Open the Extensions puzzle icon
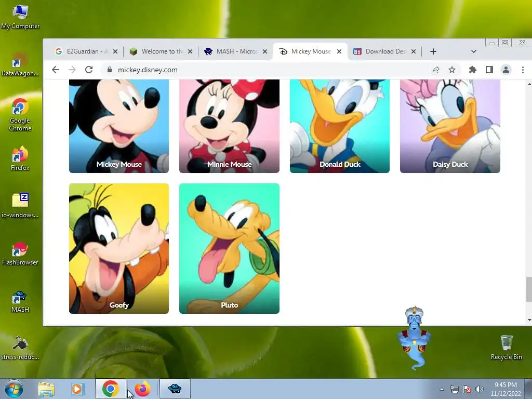The height and width of the screenshot is (399, 532). 473,70
